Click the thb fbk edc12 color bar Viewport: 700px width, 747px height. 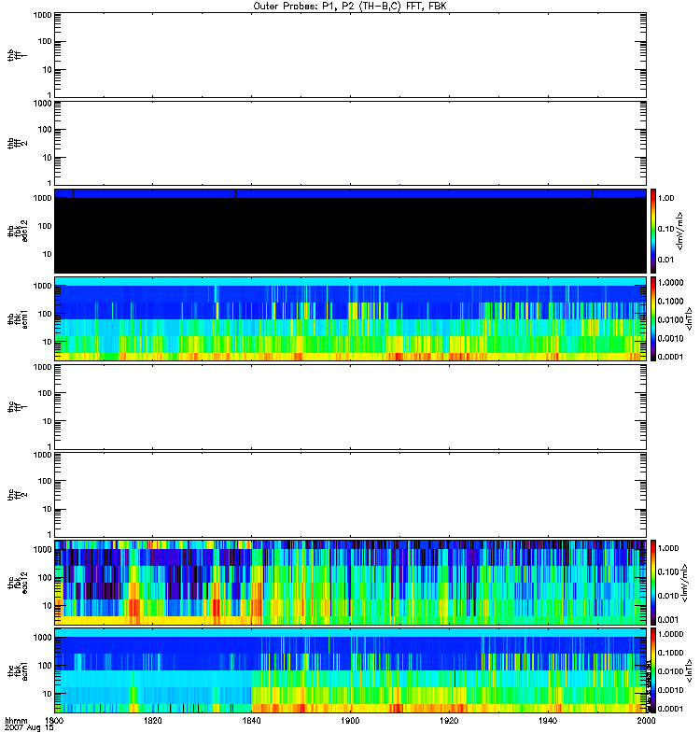[x=654, y=230]
